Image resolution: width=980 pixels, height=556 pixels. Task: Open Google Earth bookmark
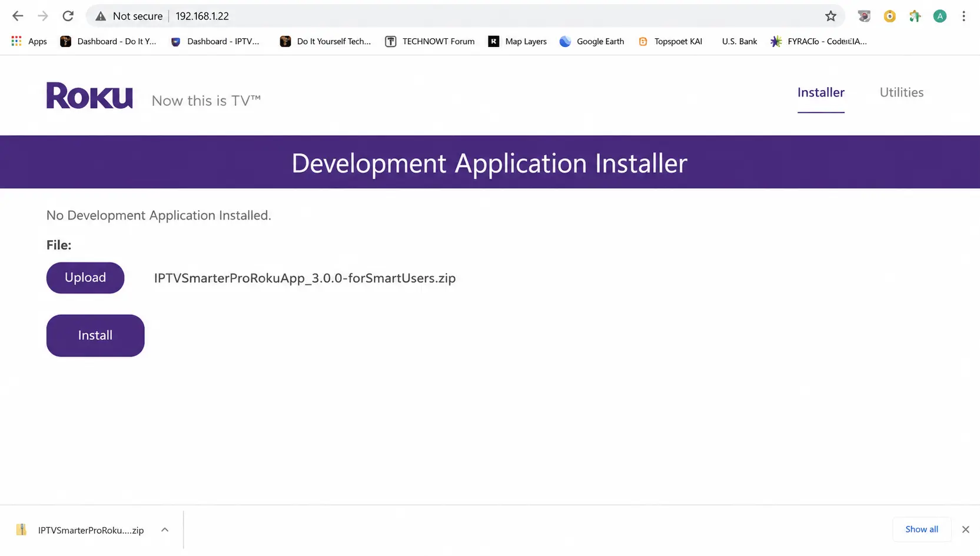pos(592,41)
